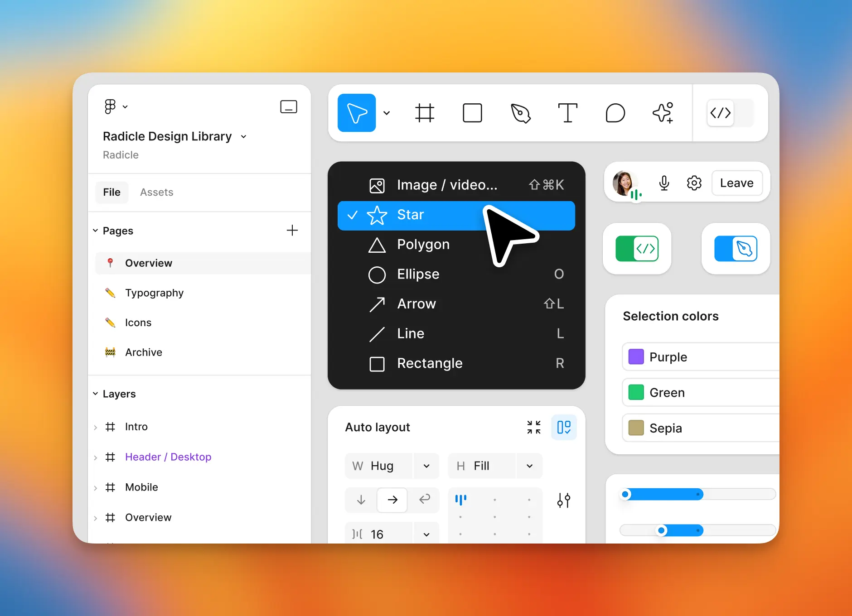852x616 pixels.
Task: Select the Frame tool in toolbar
Action: click(424, 113)
